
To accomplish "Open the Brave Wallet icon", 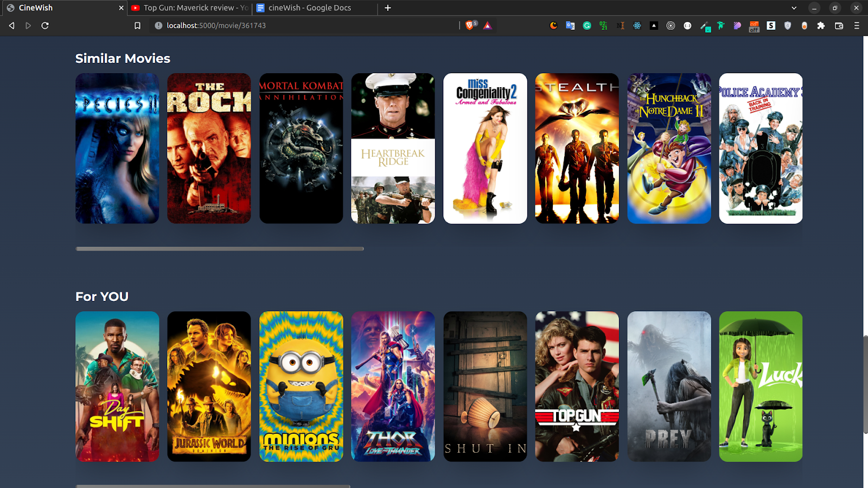I will click(839, 25).
